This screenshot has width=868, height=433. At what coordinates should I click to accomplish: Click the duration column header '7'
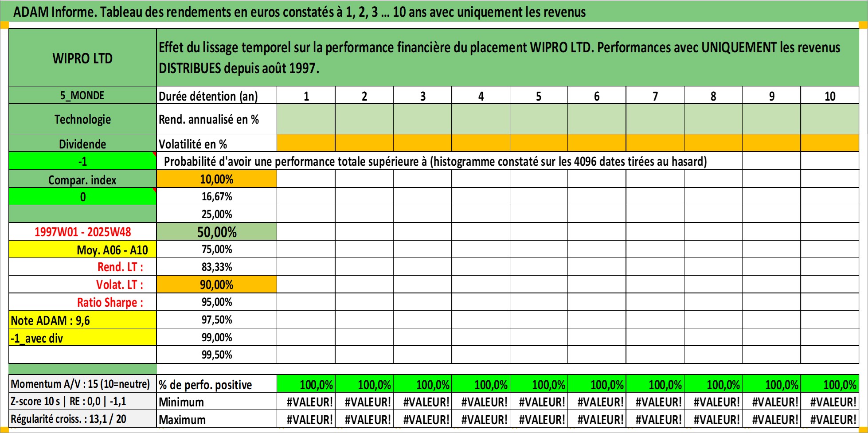coord(655,96)
